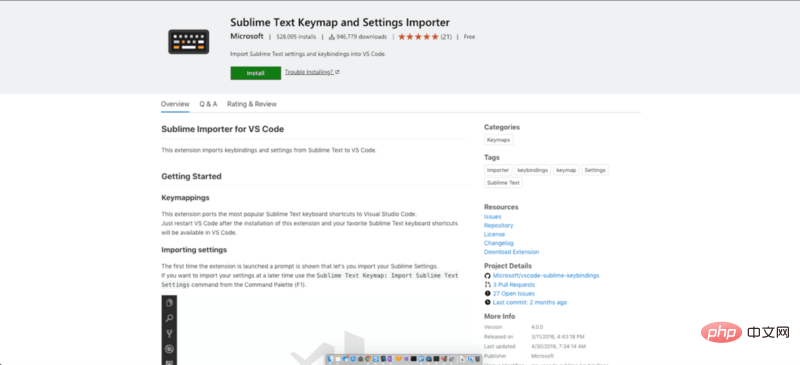800x365 pixels.
Task: Click the Download Extension link
Action: pyautogui.click(x=512, y=252)
